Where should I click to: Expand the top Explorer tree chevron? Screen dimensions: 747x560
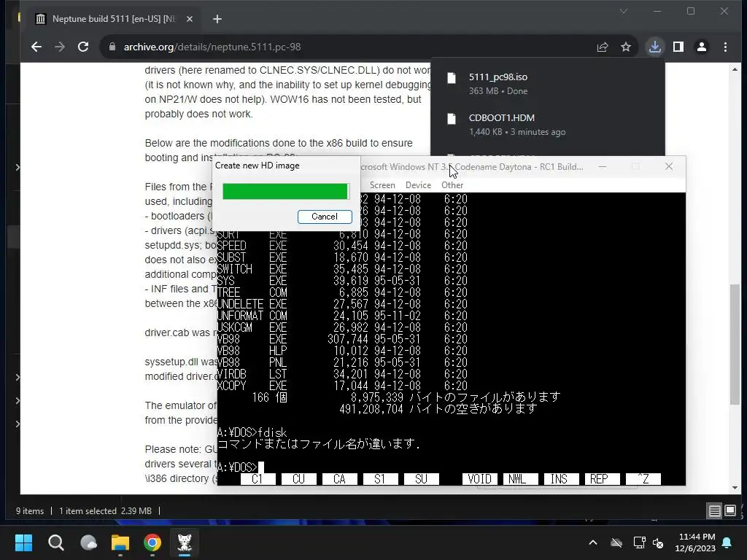(18, 167)
